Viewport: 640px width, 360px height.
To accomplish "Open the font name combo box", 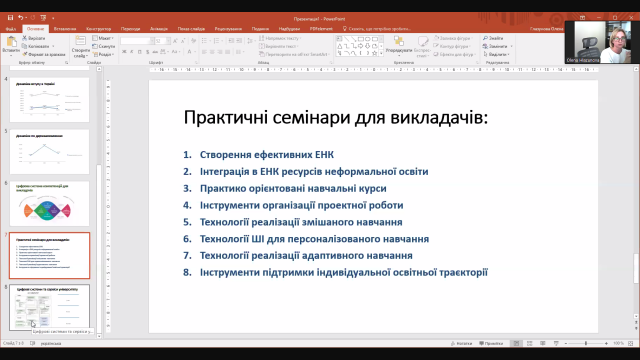I will (x=138, y=41).
